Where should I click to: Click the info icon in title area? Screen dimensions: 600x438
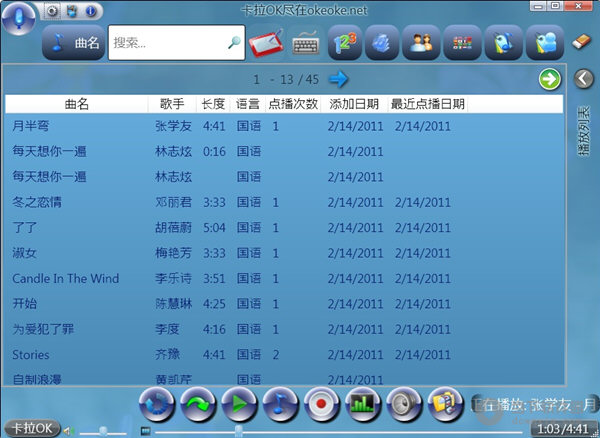(91, 11)
